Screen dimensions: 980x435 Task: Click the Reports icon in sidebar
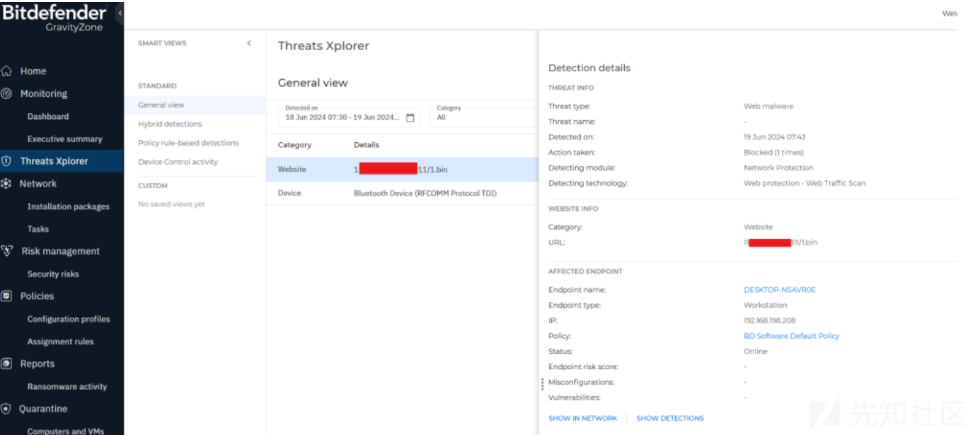pos(6,364)
